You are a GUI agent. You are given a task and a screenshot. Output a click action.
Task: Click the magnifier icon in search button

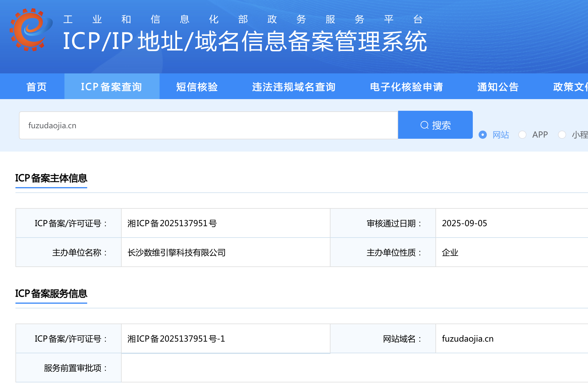(x=424, y=125)
